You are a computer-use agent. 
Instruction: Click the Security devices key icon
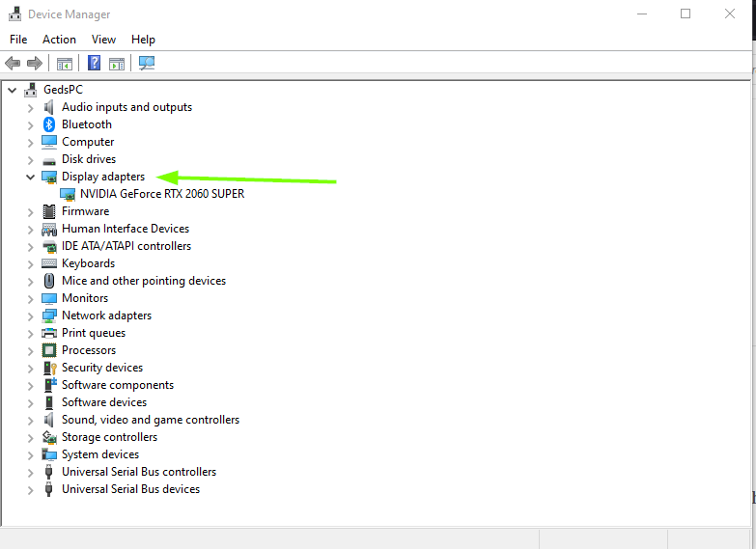[x=50, y=368]
